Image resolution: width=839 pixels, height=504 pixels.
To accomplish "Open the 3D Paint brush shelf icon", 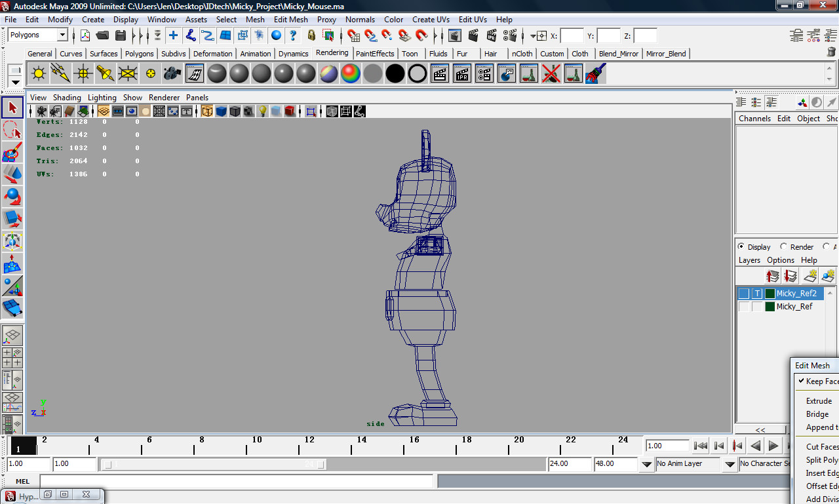I will tap(596, 73).
